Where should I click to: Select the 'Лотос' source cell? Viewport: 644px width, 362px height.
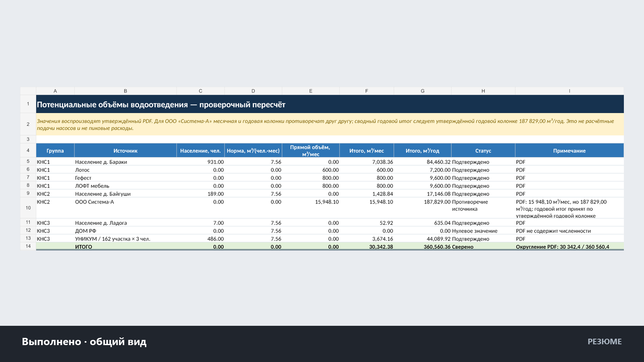[126, 170]
